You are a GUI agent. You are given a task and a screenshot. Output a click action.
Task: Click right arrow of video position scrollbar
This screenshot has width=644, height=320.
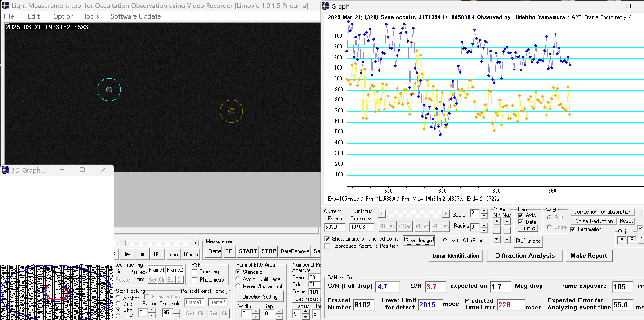(195, 243)
